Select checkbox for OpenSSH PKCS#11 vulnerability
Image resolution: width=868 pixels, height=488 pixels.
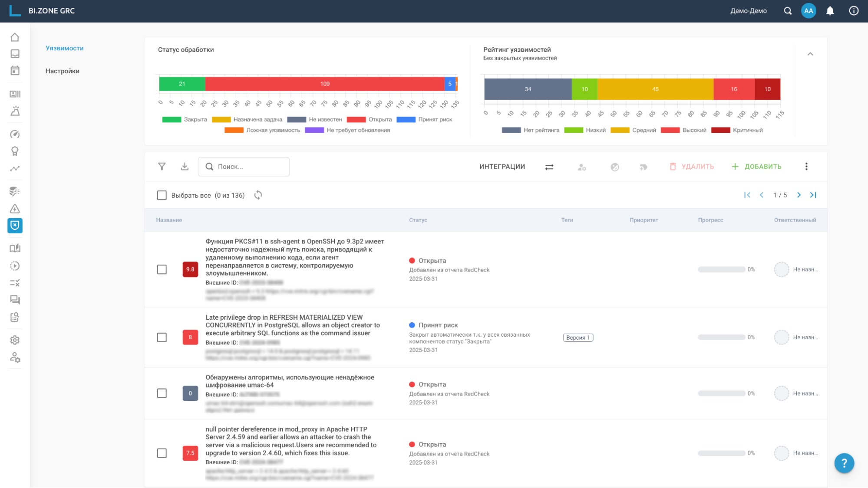tap(162, 269)
